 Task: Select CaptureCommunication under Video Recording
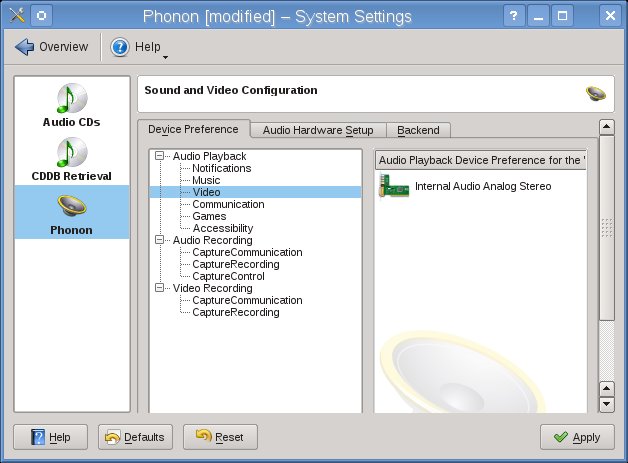click(x=247, y=300)
